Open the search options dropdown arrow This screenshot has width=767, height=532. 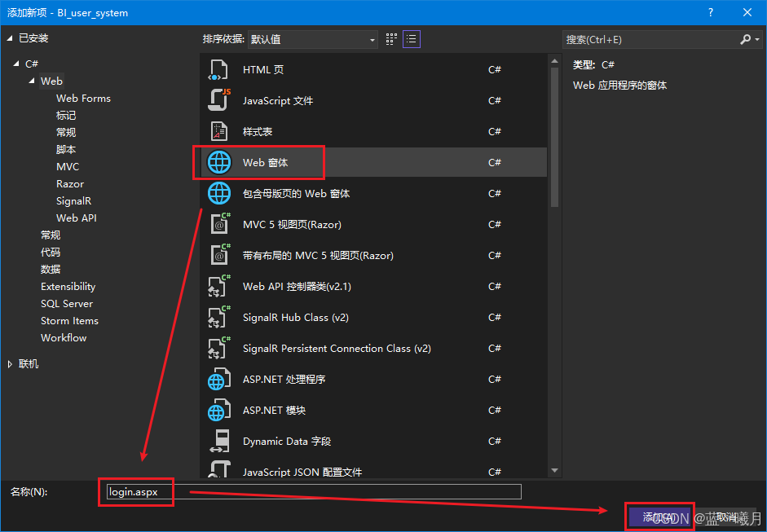757,40
